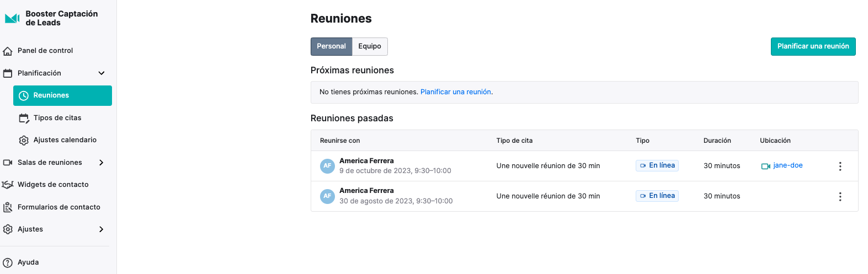868x274 pixels.
Task: Click the AF avatar in the 30 de agosto row
Action: tap(327, 196)
